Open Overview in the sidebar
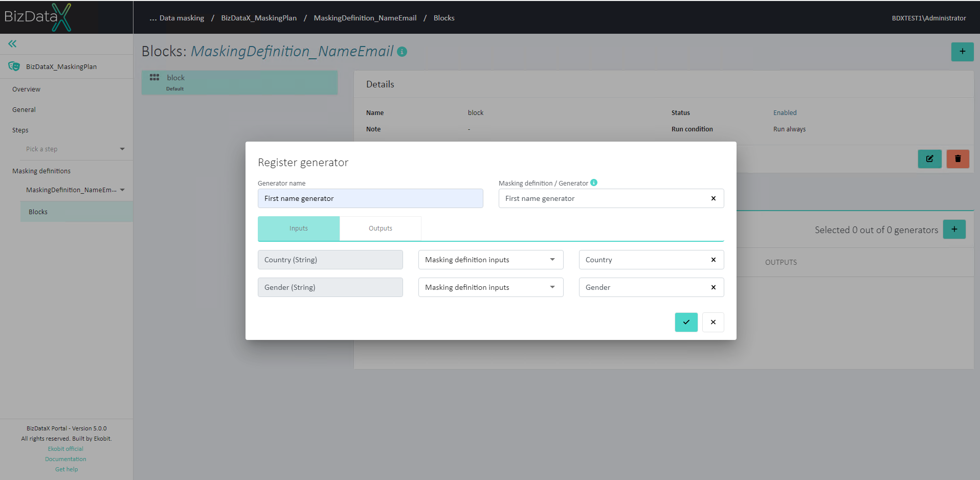The image size is (980, 480). click(26, 89)
